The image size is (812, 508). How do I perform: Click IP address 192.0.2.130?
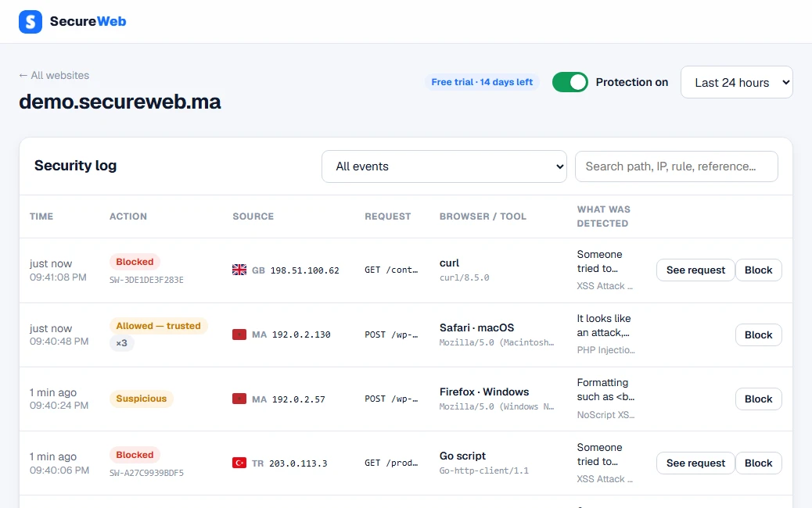click(x=301, y=334)
